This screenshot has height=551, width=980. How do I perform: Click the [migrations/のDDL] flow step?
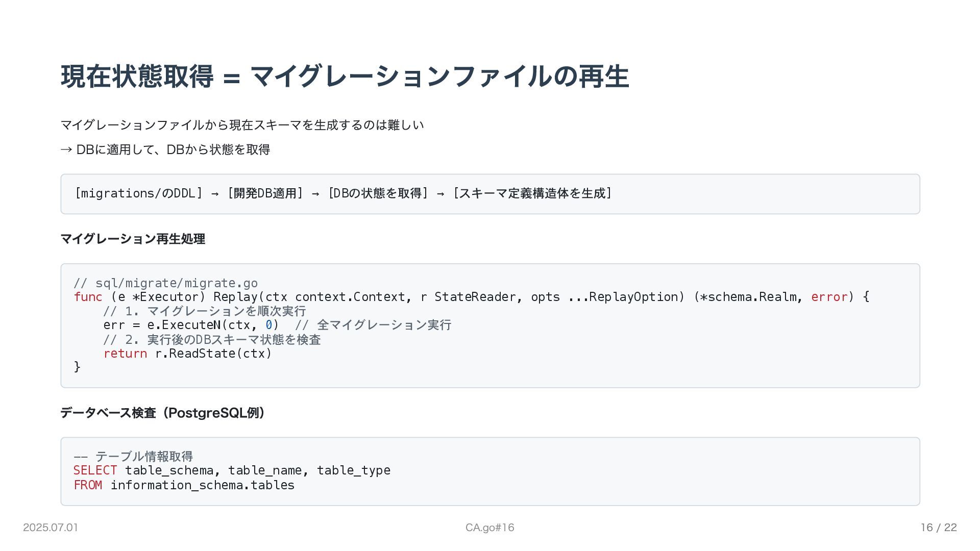pyautogui.click(x=138, y=193)
